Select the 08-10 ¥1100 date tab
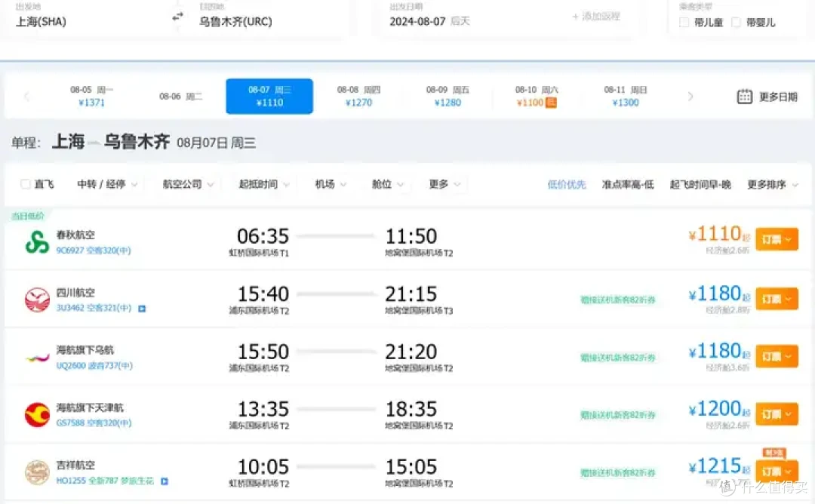Image resolution: width=815 pixels, height=504 pixels. [x=537, y=96]
